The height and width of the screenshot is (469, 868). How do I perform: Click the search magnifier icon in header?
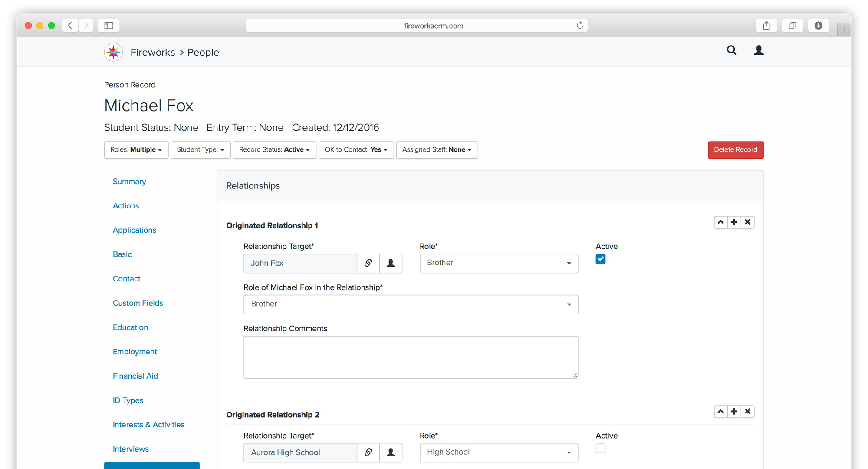(732, 50)
